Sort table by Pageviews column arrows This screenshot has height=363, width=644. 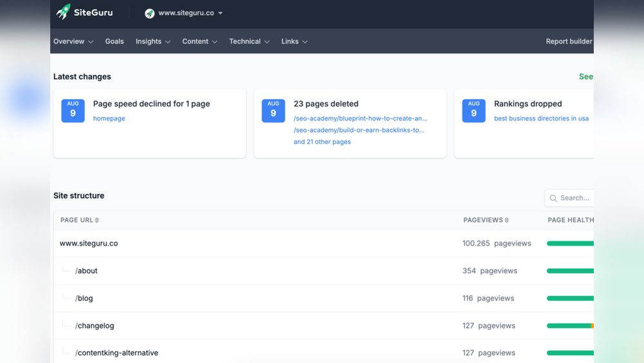[507, 221]
